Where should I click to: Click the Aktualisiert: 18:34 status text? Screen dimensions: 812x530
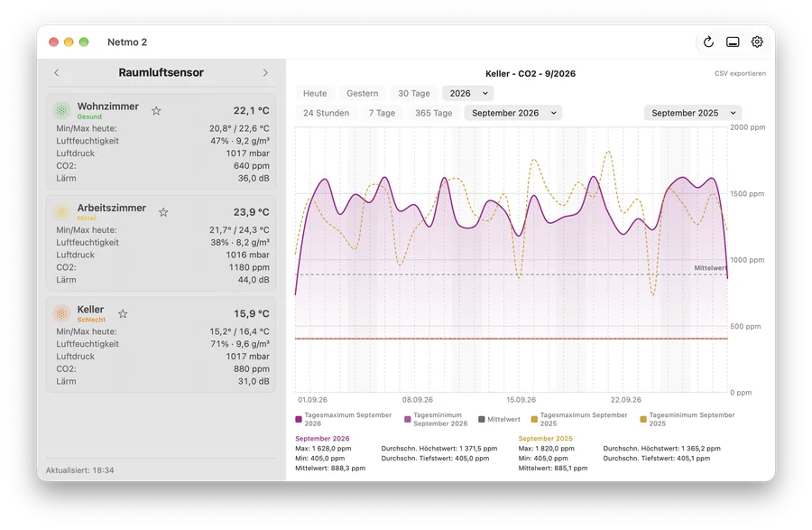click(x=79, y=470)
